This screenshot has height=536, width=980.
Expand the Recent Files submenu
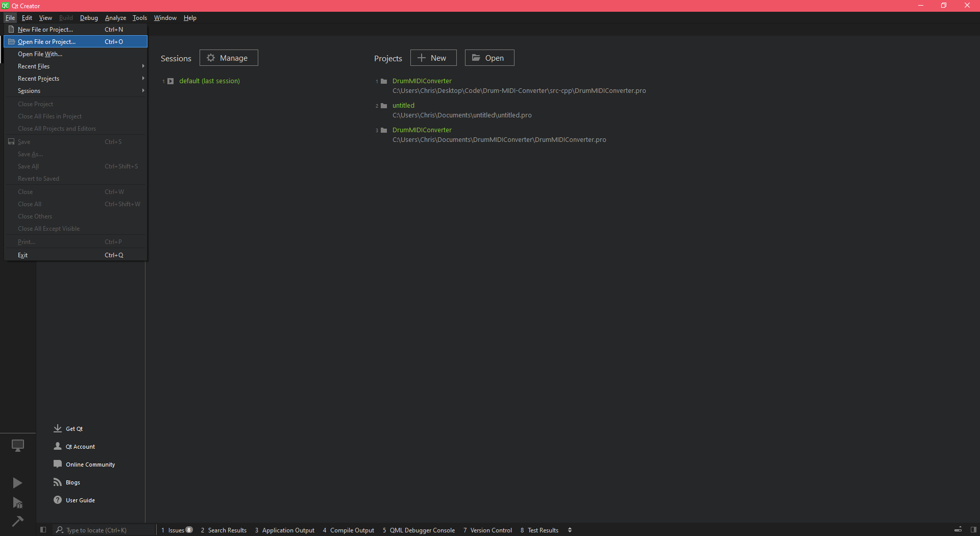click(76, 66)
